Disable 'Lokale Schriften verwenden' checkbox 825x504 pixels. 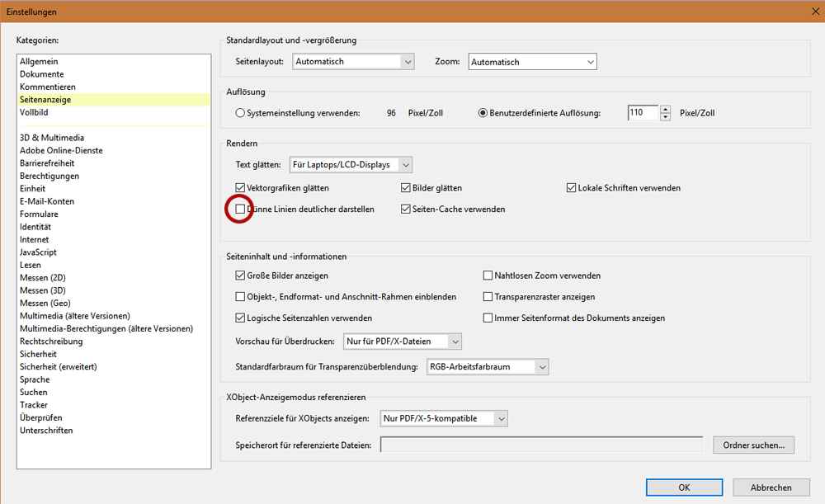pyautogui.click(x=571, y=188)
